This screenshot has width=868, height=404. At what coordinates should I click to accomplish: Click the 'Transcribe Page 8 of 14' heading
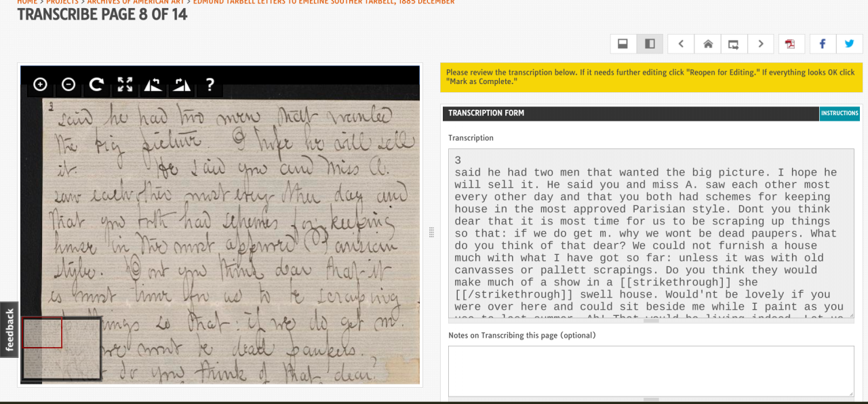pos(102,14)
